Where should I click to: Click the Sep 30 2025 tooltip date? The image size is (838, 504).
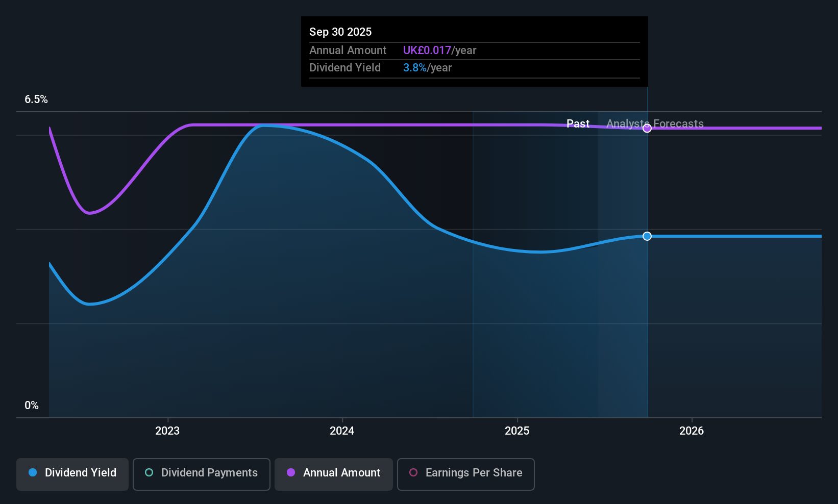coord(340,32)
